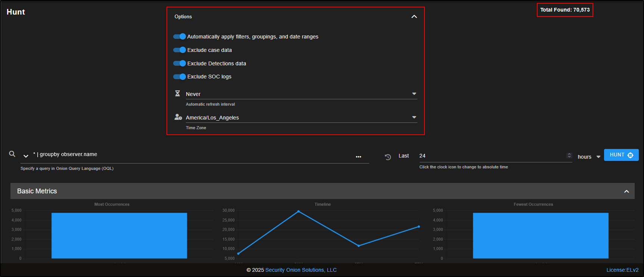Screen dimensions: 644x277
Task: Open Security Onion Solutions, LLC link
Action: pyautogui.click(x=301, y=270)
